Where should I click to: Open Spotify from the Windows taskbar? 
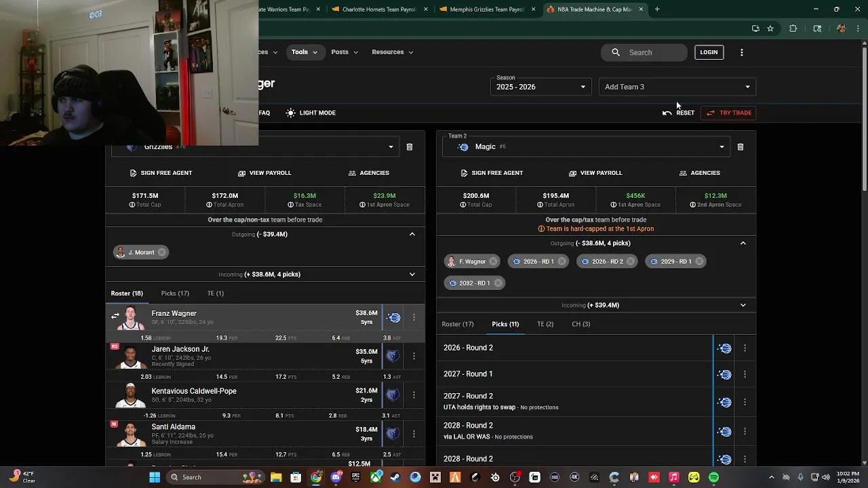(x=713, y=477)
